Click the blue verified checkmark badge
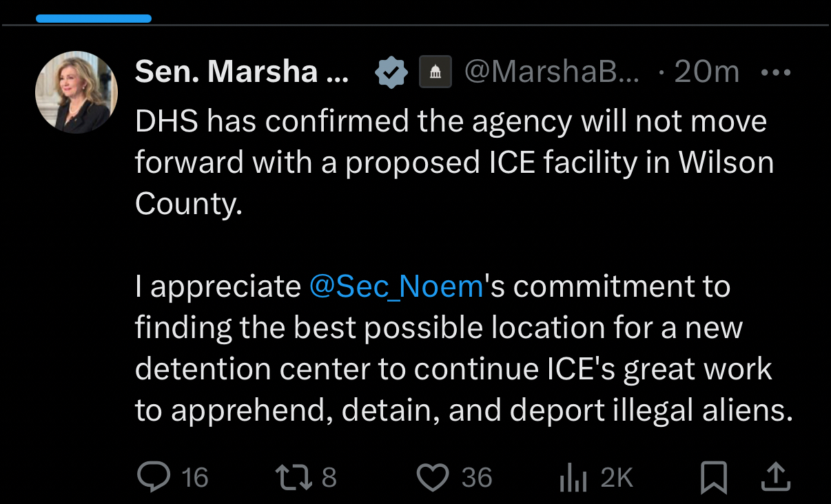Image resolution: width=831 pixels, height=504 pixels. (391, 72)
